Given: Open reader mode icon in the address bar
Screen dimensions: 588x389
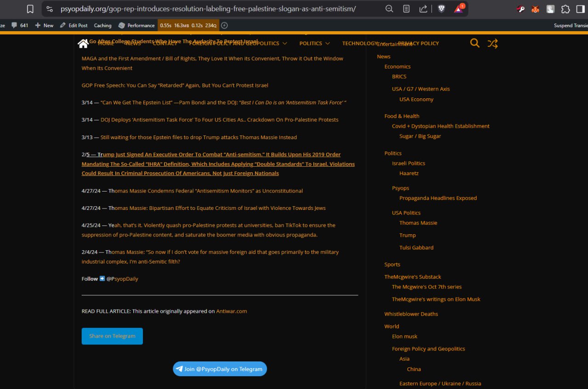Looking at the screenshot, I should coord(406,9).
